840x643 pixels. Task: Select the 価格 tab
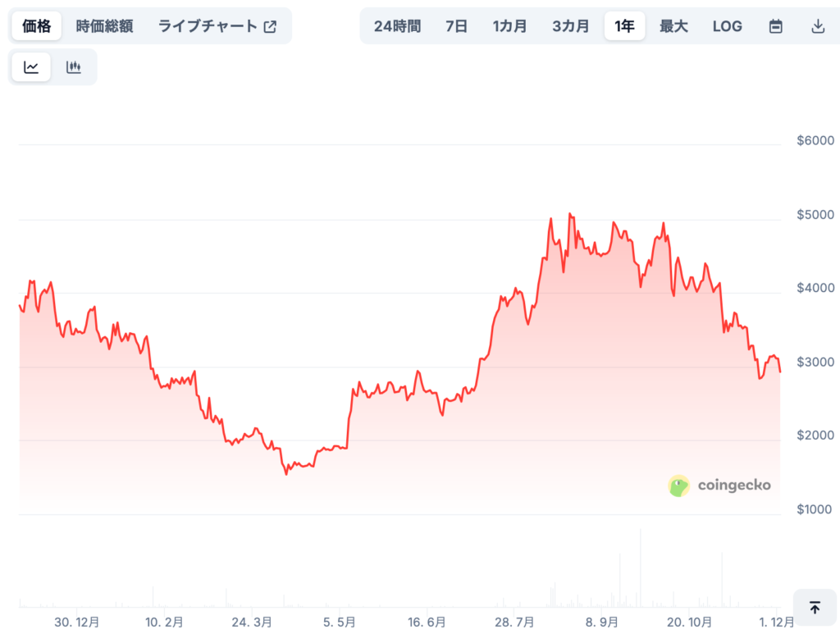36,25
